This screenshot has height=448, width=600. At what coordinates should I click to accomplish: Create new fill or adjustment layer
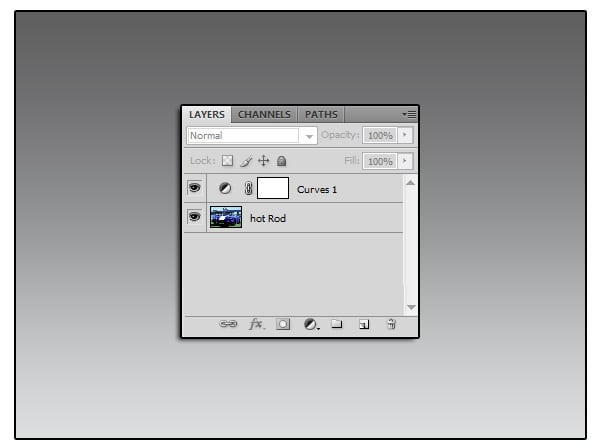[310, 324]
